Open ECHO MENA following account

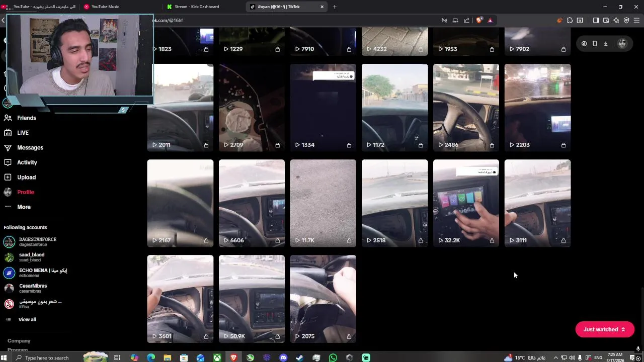pos(35,273)
